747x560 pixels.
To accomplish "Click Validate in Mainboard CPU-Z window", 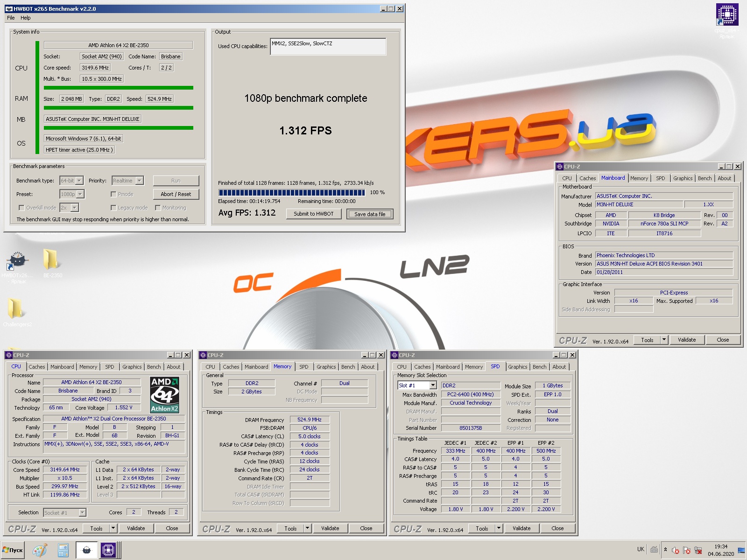I will [687, 340].
